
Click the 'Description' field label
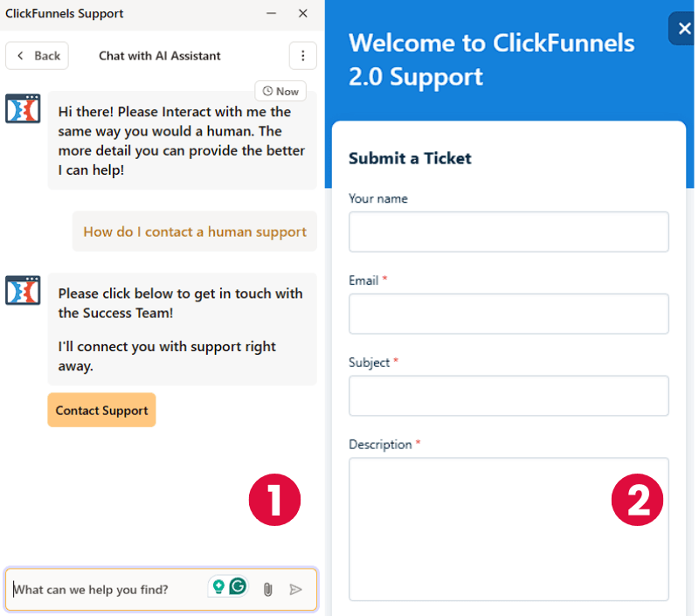380,445
